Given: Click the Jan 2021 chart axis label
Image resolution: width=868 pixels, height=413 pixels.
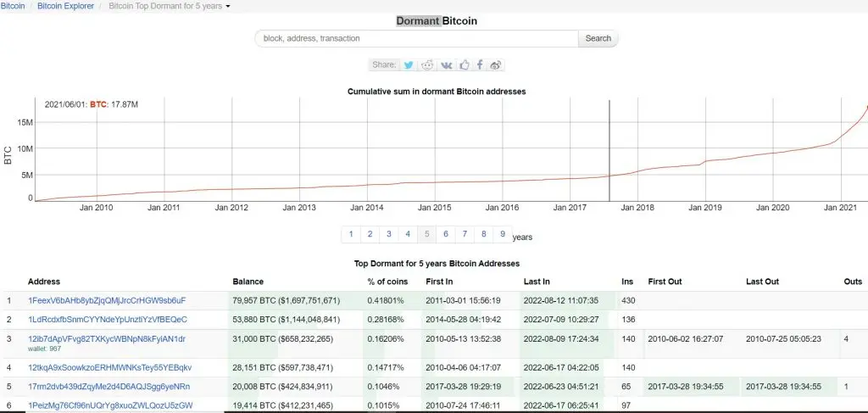Looking at the screenshot, I should pyautogui.click(x=841, y=208).
